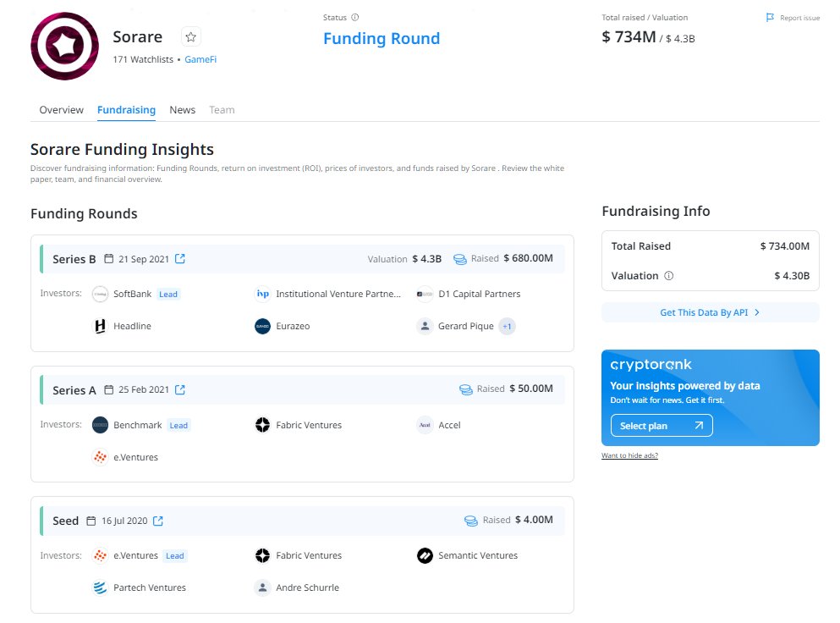Viewport: 840px width, 623px height.
Task: Click the Series B calendar icon
Action: click(x=109, y=258)
